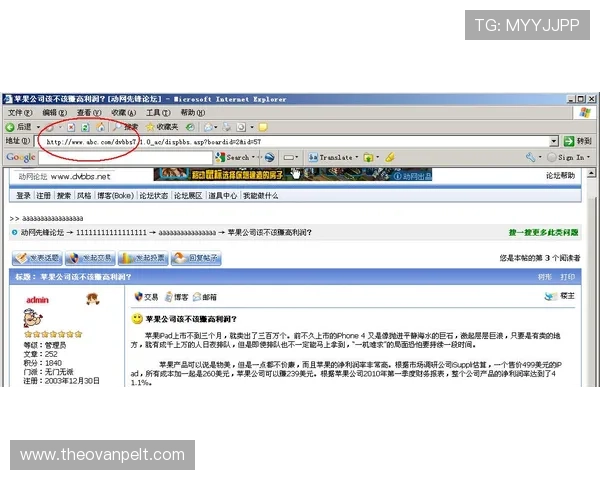Click the 树形 tree view link
Screen dimensions: 600x480
click(x=545, y=277)
